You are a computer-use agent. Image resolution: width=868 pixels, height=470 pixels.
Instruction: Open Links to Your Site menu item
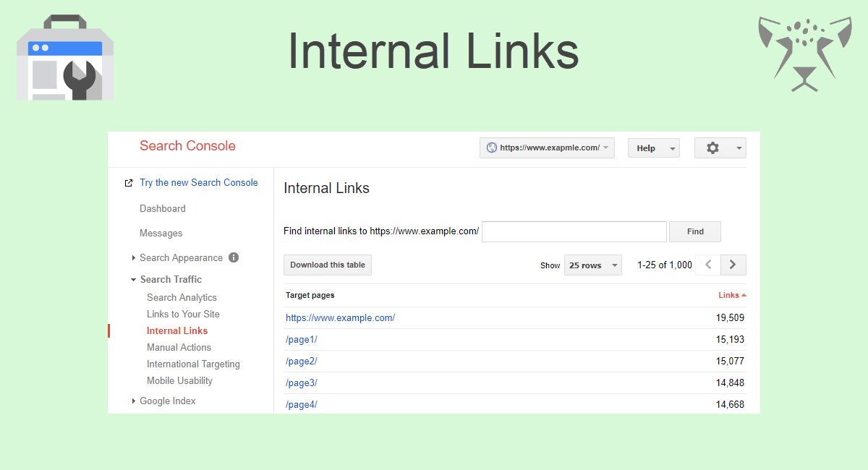pos(183,314)
